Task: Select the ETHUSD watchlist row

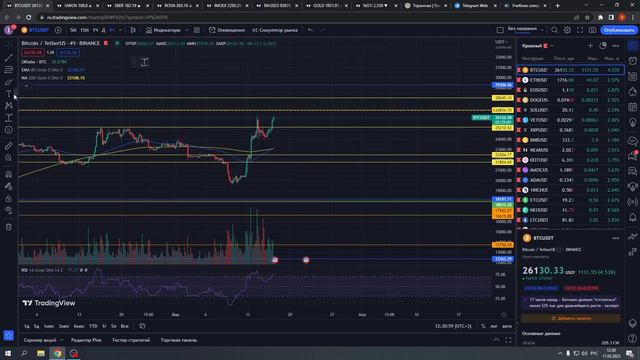Action: [x=571, y=80]
